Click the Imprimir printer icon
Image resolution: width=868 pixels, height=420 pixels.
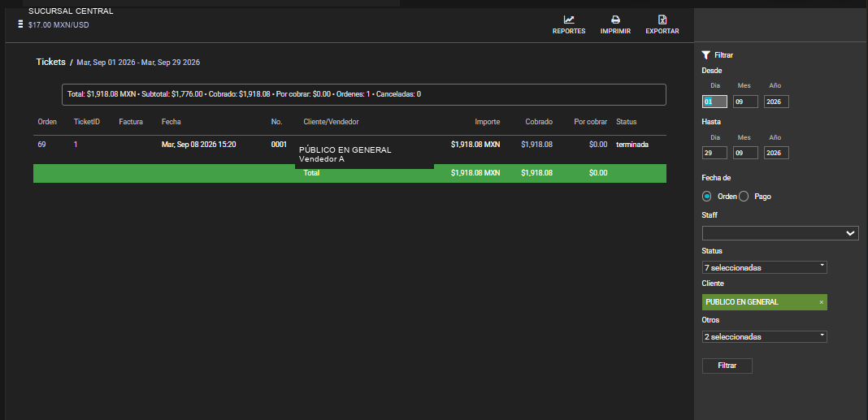tap(615, 20)
